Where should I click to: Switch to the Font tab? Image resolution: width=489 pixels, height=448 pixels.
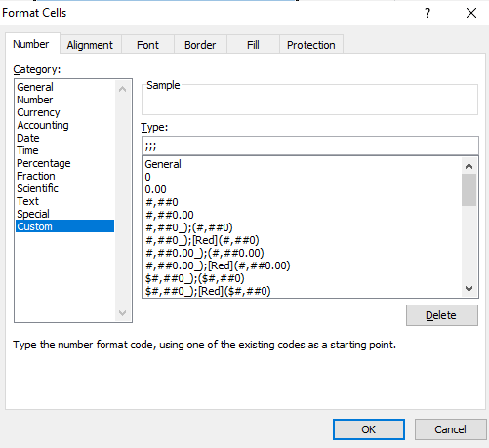point(147,45)
